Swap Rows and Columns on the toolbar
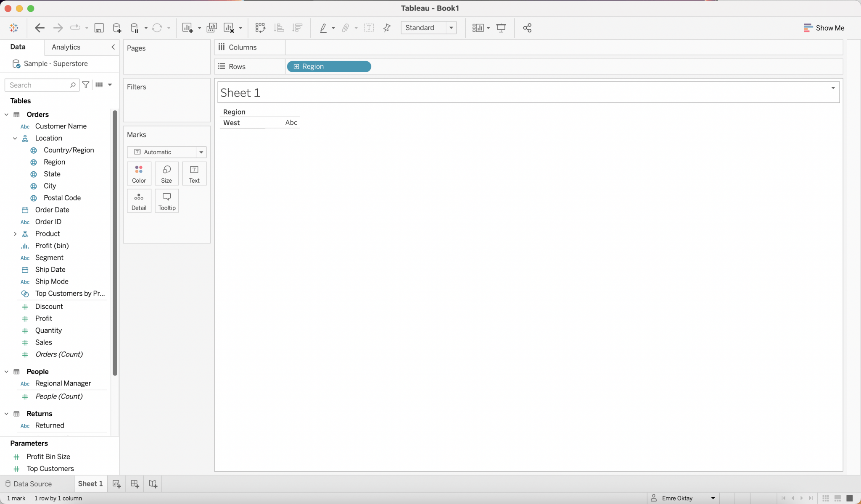 (x=260, y=28)
